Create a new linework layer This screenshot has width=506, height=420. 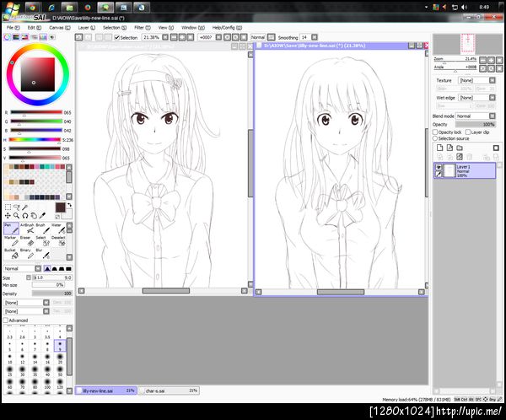(449, 148)
